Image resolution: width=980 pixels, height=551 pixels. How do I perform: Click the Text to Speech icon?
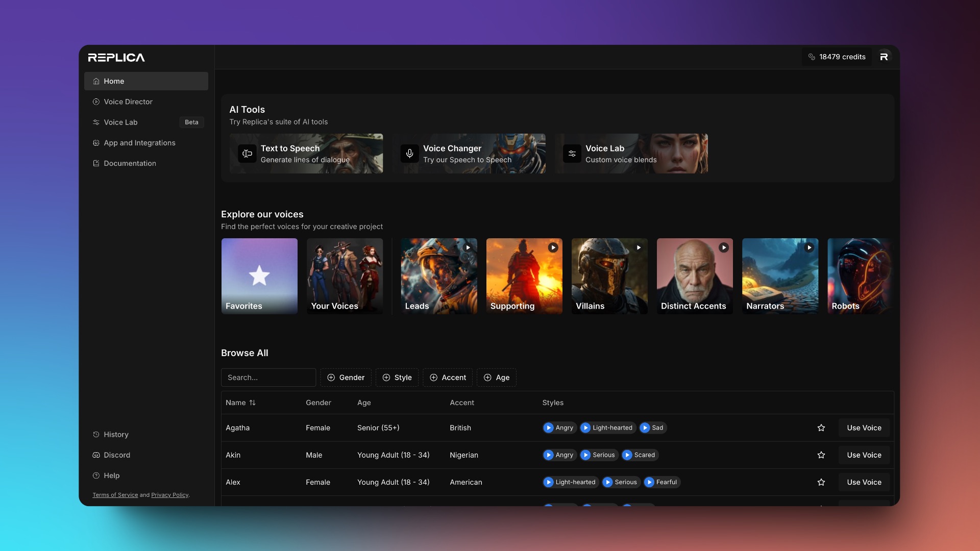coord(247,154)
